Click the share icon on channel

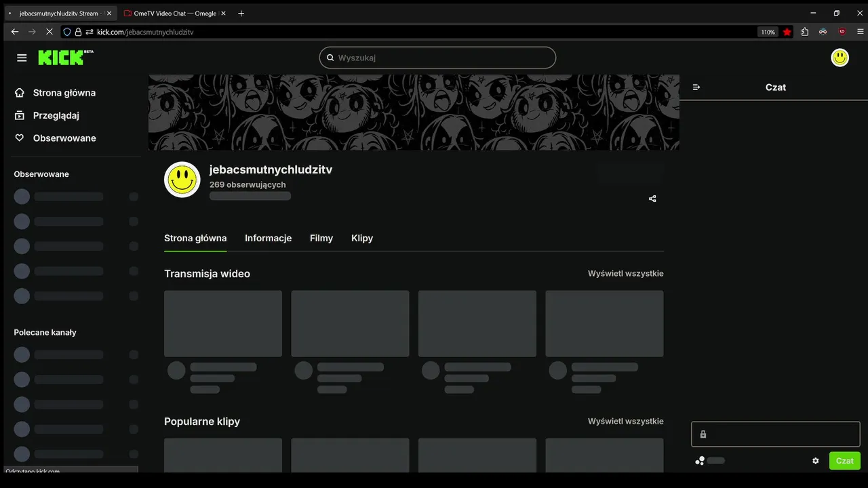(x=652, y=199)
